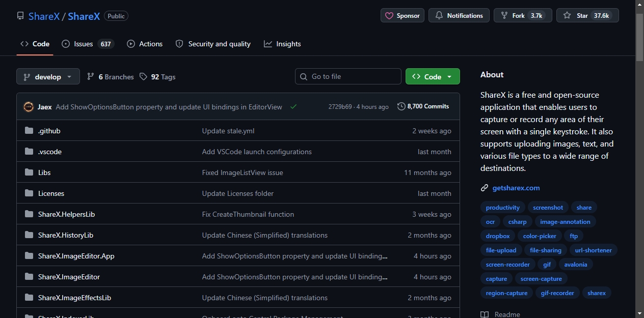The width and height of the screenshot is (644, 318).
Task: Expand the develop branch dropdown
Action: [48, 76]
